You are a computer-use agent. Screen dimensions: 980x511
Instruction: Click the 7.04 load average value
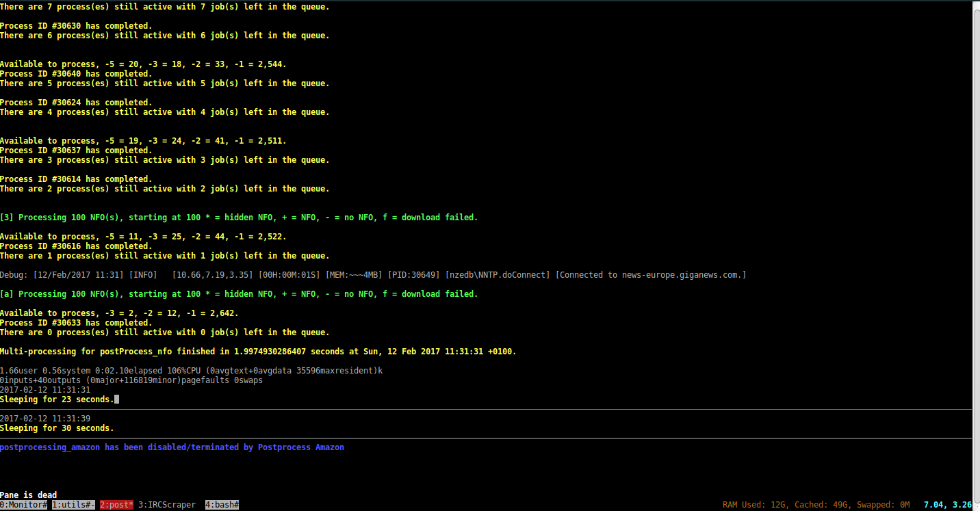[x=935, y=505]
